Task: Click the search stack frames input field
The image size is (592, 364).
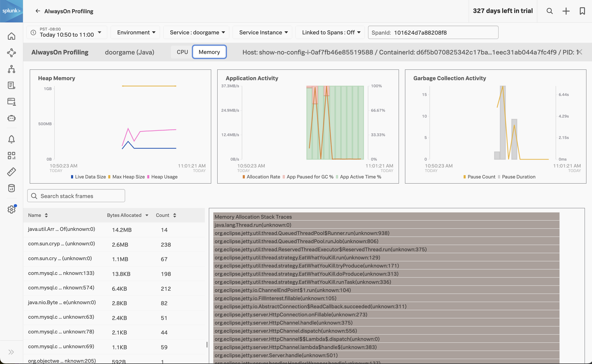Action: tap(76, 195)
